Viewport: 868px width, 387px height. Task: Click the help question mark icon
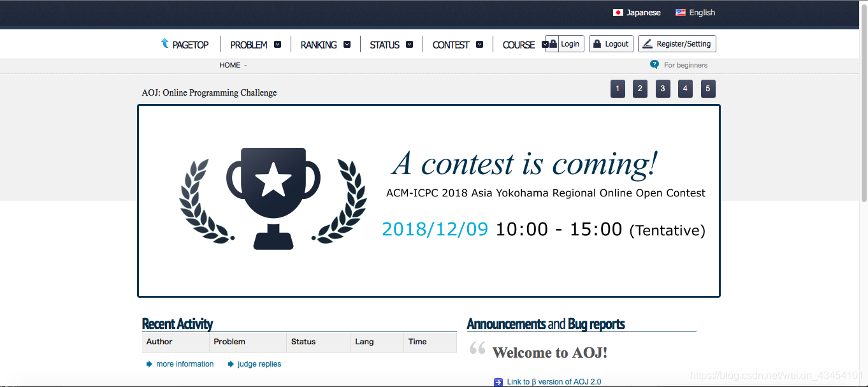pyautogui.click(x=655, y=64)
